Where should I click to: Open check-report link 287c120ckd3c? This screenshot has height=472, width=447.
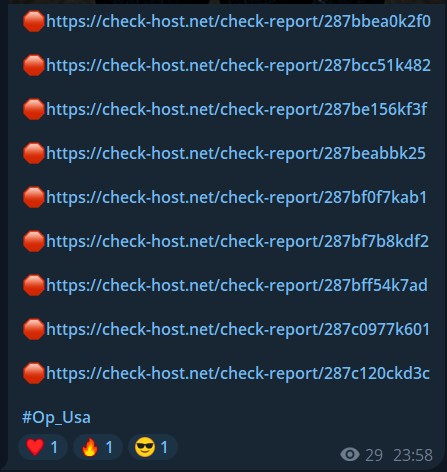(238, 373)
